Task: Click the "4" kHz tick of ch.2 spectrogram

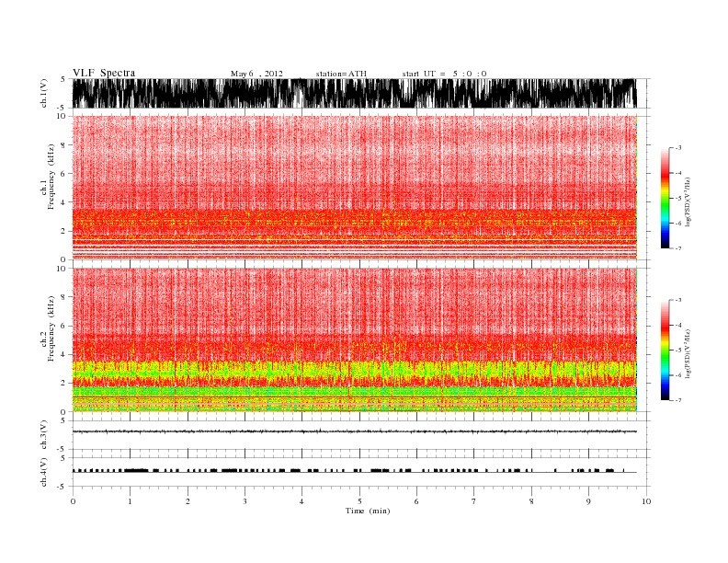Action: tap(64, 354)
